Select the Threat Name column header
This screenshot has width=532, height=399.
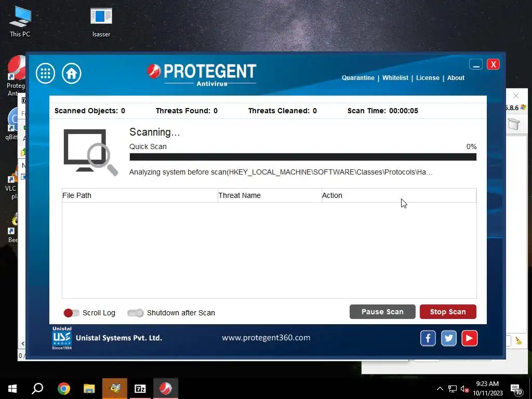(270, 195)
